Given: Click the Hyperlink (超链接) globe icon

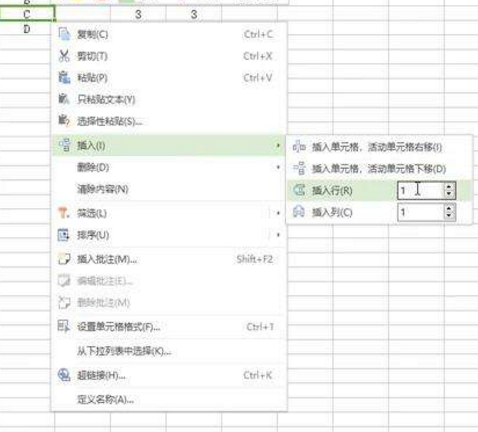Looking at the screenshot, I should pos(64,375).
